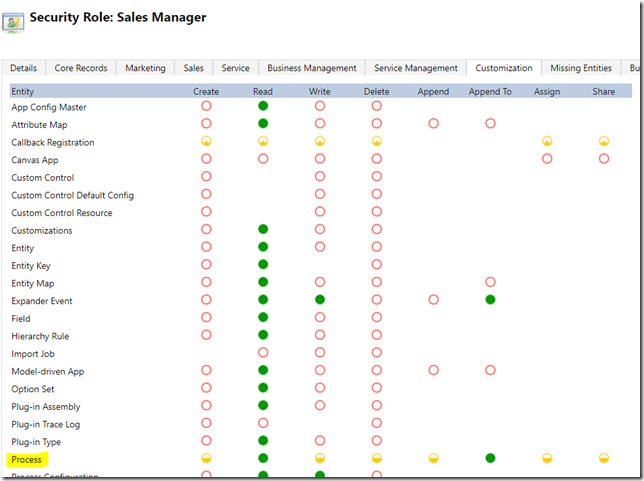The image size is (644, 481).
Task: Toggle Process Share privilege
Action: tap(603, 458)
